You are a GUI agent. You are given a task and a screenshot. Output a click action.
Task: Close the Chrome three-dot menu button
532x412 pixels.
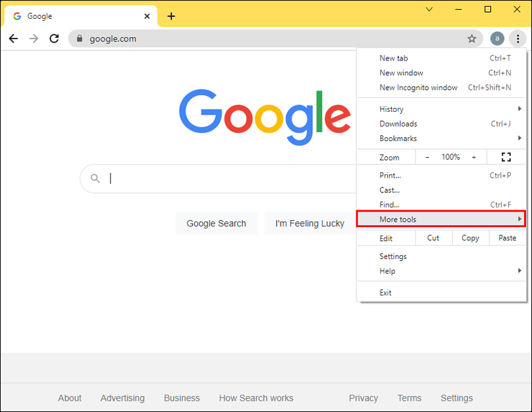click(x=518, y=39)
